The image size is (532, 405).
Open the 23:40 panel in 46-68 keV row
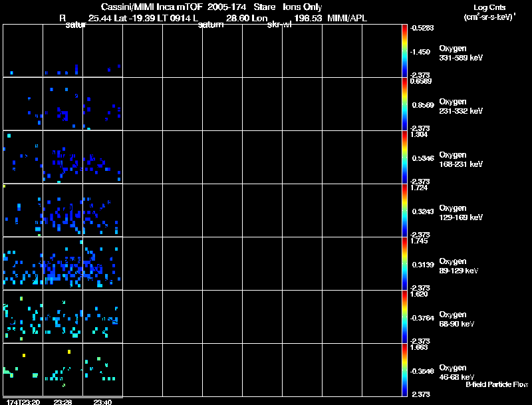click(102, 370)
